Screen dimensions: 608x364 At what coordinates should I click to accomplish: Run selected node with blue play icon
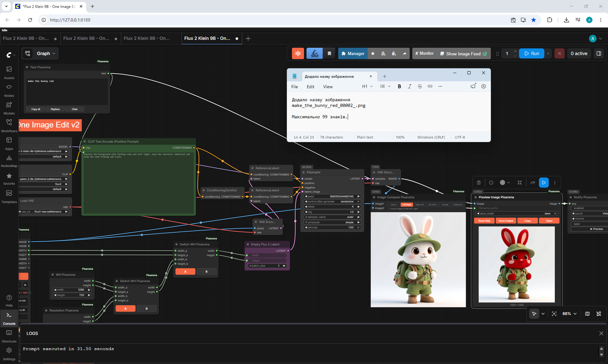[x=544, y=182]
